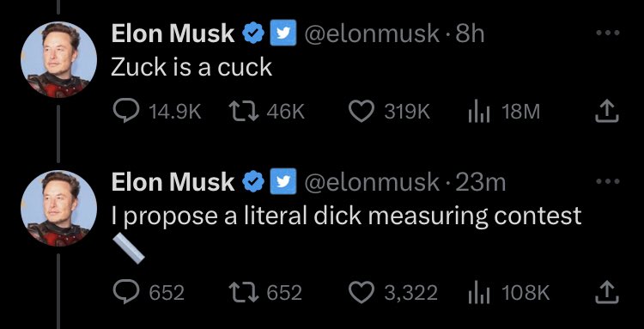Open the tweet text "I propose a literal..."
Screen dimensions: 644x329
click(346, 216)
